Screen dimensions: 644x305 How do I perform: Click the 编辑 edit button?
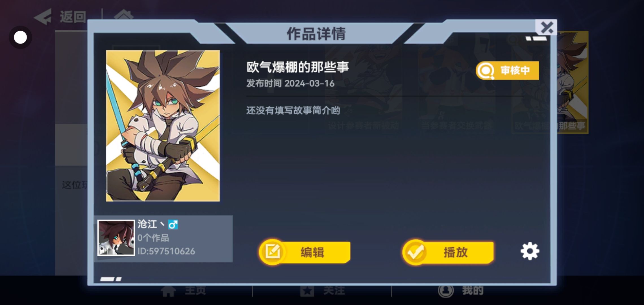click(305, 252)
